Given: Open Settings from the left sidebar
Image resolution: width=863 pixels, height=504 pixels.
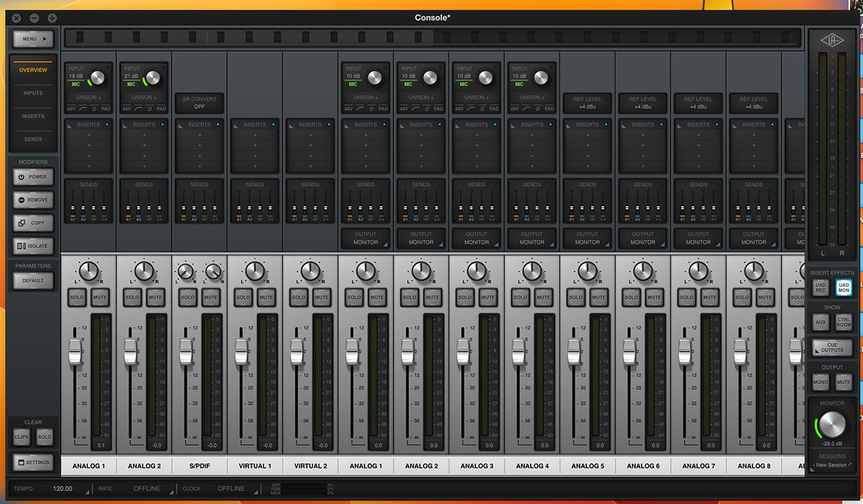Looking at the screenshot, I should click(x=33, y=462).
